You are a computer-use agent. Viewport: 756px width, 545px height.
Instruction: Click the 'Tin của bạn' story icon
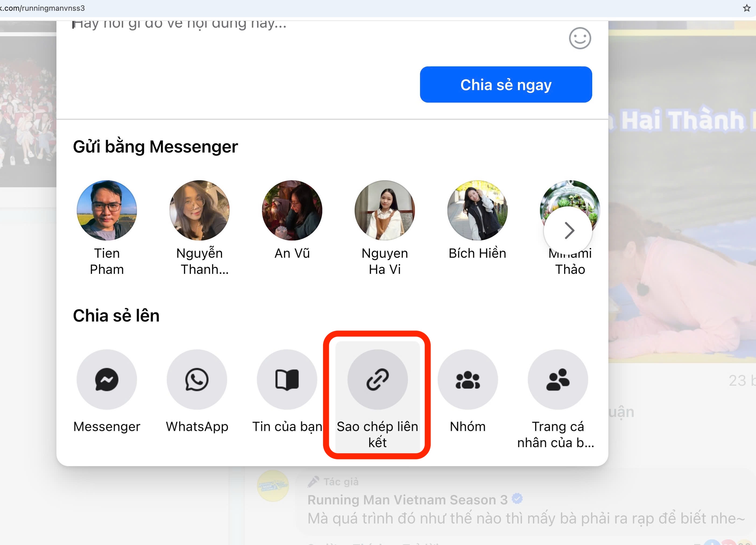287,380
